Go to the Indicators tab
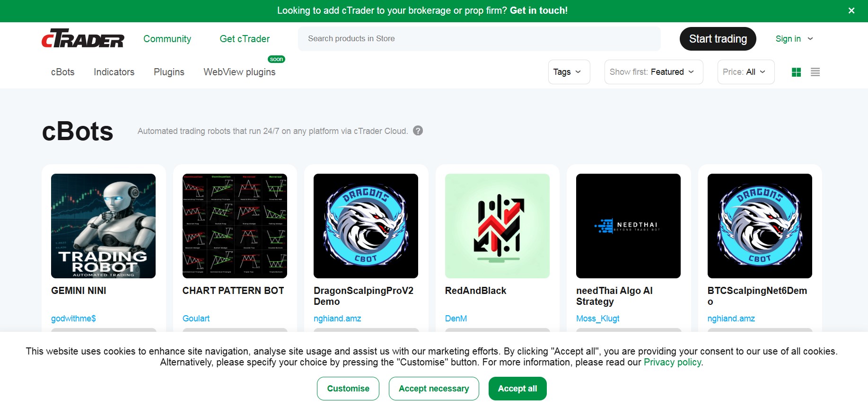The height and width of the screenshot is (417, 868). (x=114, y=72)
